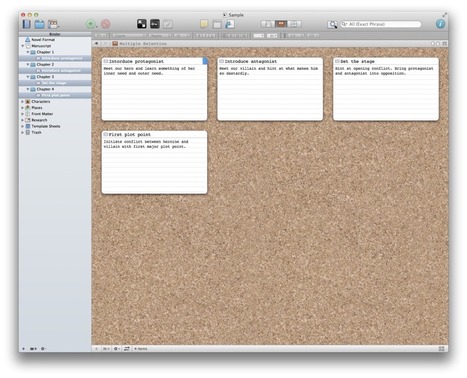This screenshot has height=378, width=467.
Task: Open the Collections folder icon
Action: point(39,24)
